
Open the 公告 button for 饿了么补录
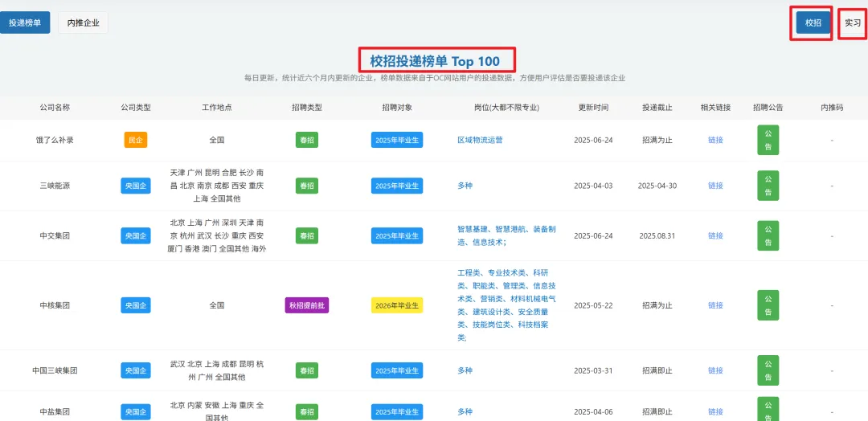(x=768, y=140)
